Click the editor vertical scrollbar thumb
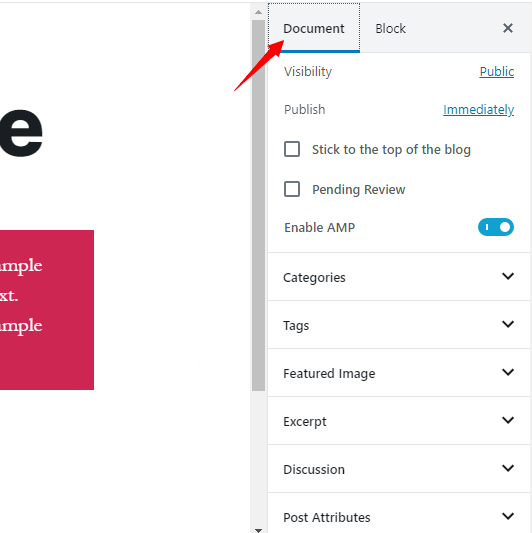 pyautogui.click(x=258, y=205)
